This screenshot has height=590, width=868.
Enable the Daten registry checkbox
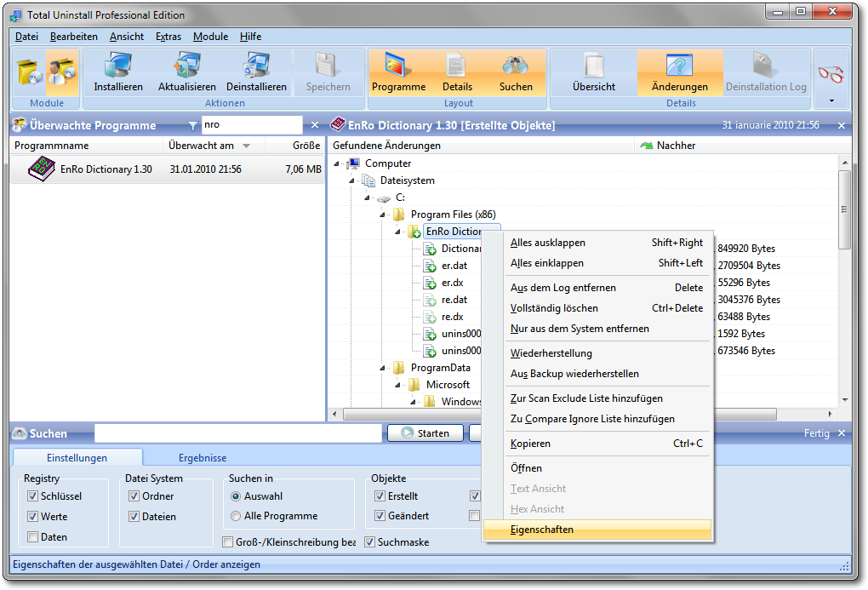[x=33, y=537]
